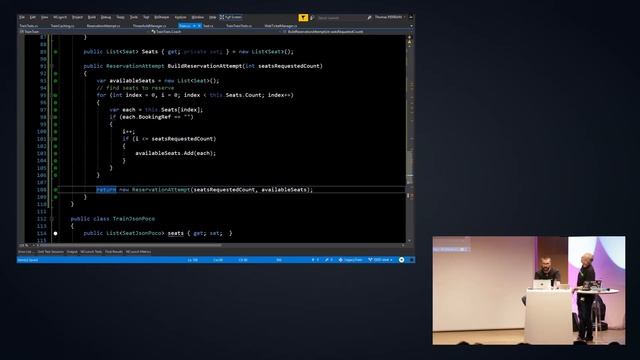Viewport: 640px width, 360px height.
Task: Switch to the ReservationAttempt.cs tab
Action: point(104,26)
